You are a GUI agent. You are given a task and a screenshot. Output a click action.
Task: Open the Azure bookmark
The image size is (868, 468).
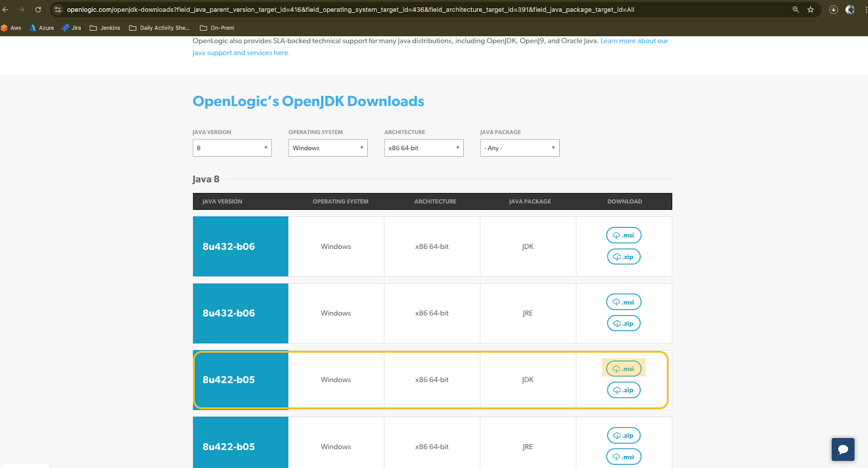point(42,28)
